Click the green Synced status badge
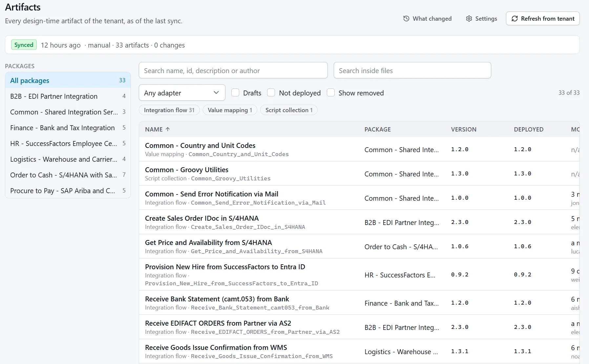 [x=24, y=45]
